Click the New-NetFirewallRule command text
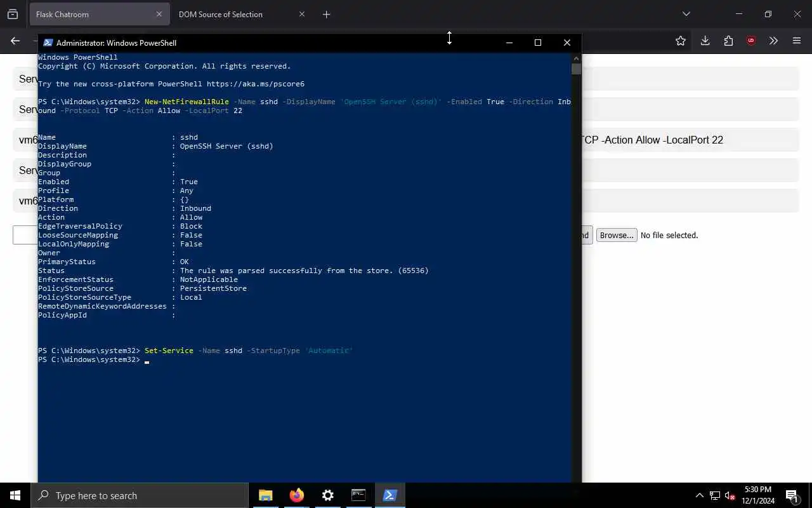Screen dimensions: 812x508 [x=187, y=102]
